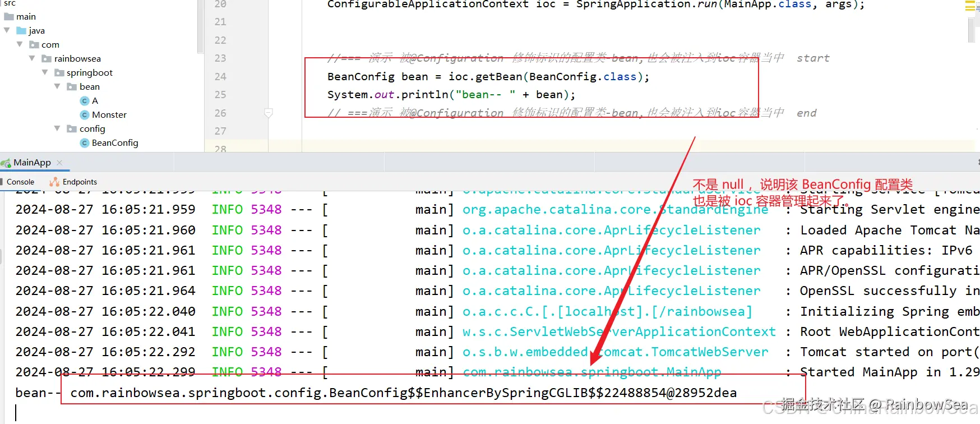The image size is (980, 424).
Task: Select the bean package label
Action: (x=90, y=87)
